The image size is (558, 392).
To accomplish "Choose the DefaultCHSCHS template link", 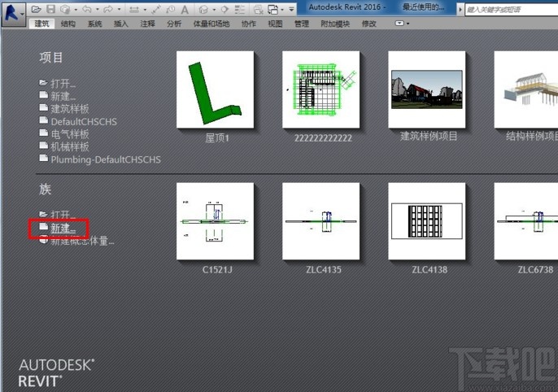I will click(84, 122).
